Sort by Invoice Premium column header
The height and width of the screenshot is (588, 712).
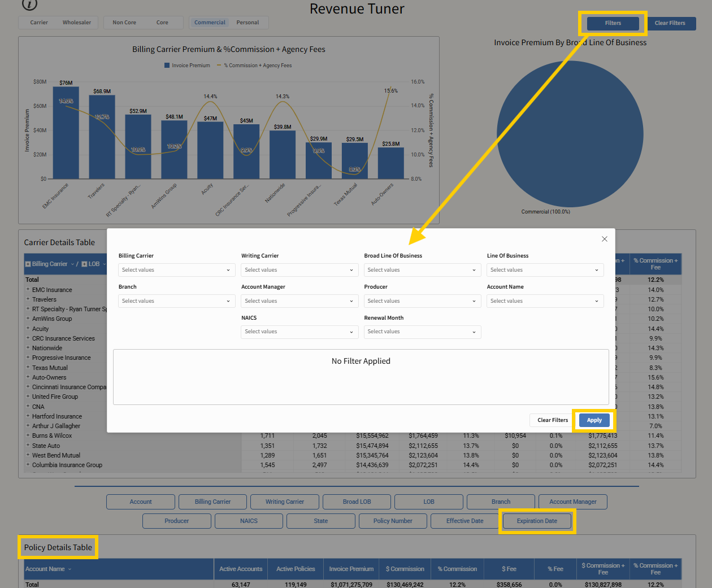(x=351, y=569)
